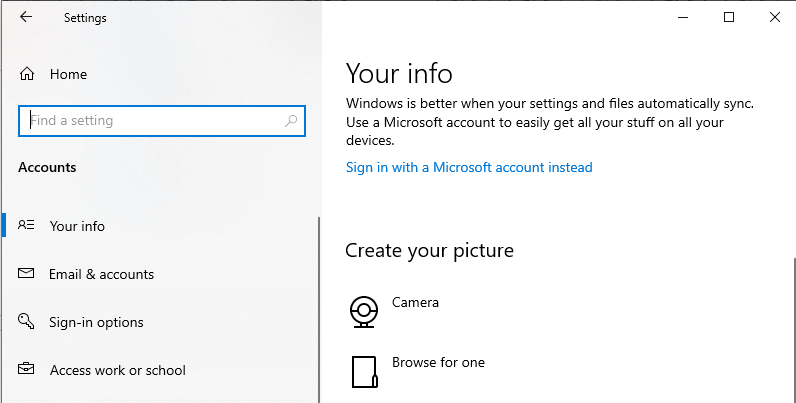Click the sidebar vertical scrollbar
Screen dimensions: 796x403
tap(319, 310)
